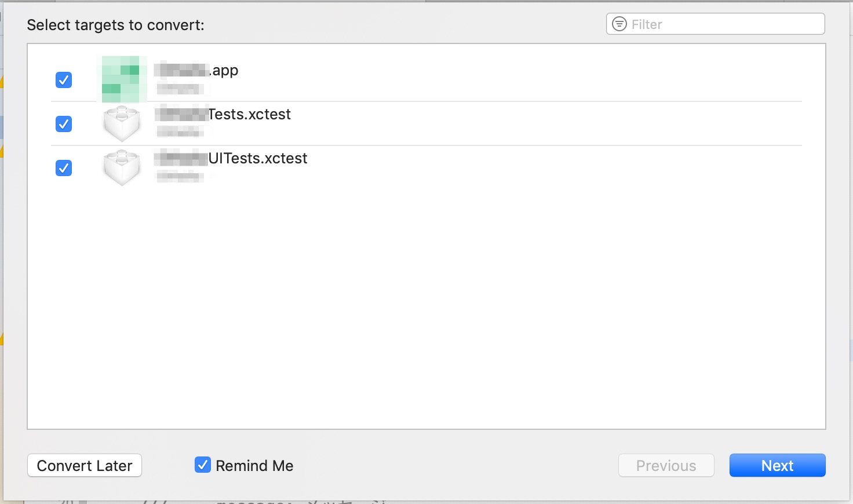
Task: Proceed with the Next button
Action: 777,465
